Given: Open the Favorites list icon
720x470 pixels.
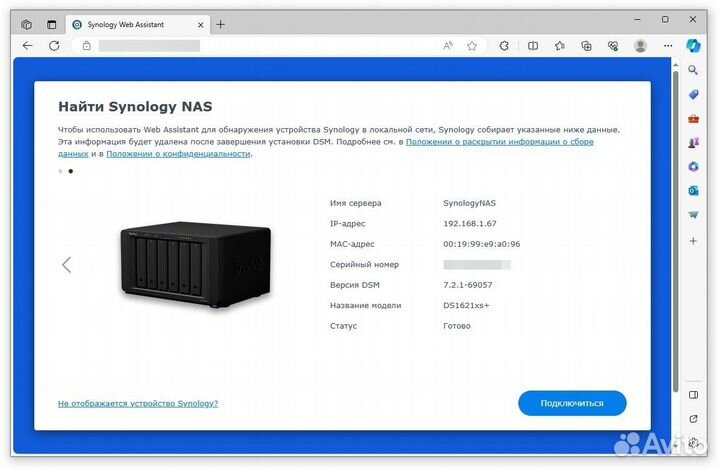Looking at the screenshot, I should click(560, 45).
